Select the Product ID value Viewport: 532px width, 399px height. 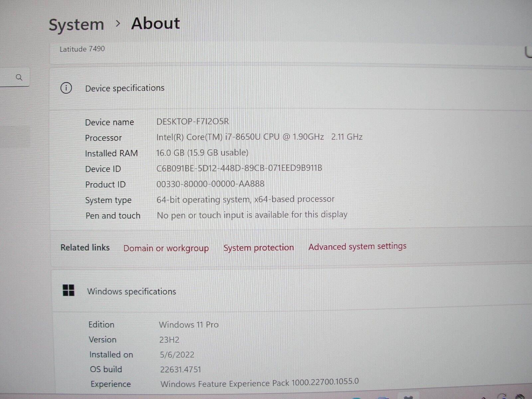tap(210, 184)
